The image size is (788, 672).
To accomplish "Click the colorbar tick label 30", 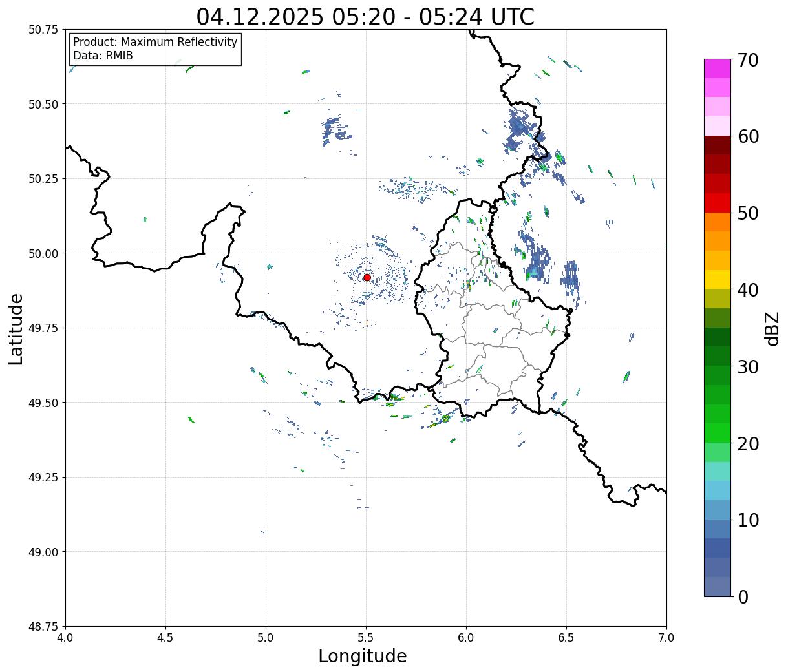I will [x=748, y=367].
